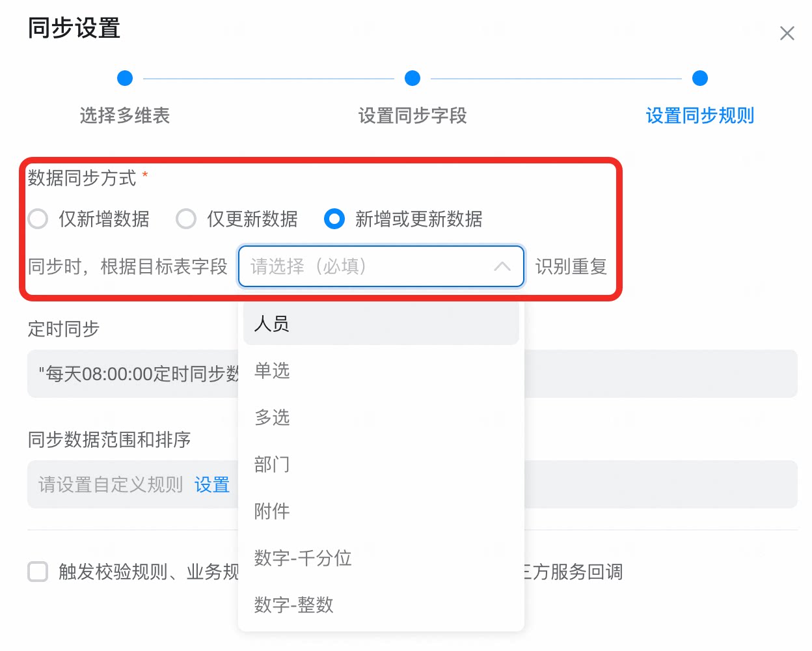Close the 同步设置 dialog with X icon
812x651 pixels.
click(787, 33)
